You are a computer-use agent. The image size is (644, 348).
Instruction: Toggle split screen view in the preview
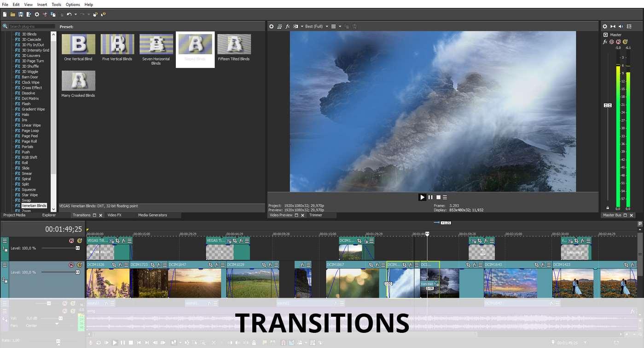tap(296, 27)
